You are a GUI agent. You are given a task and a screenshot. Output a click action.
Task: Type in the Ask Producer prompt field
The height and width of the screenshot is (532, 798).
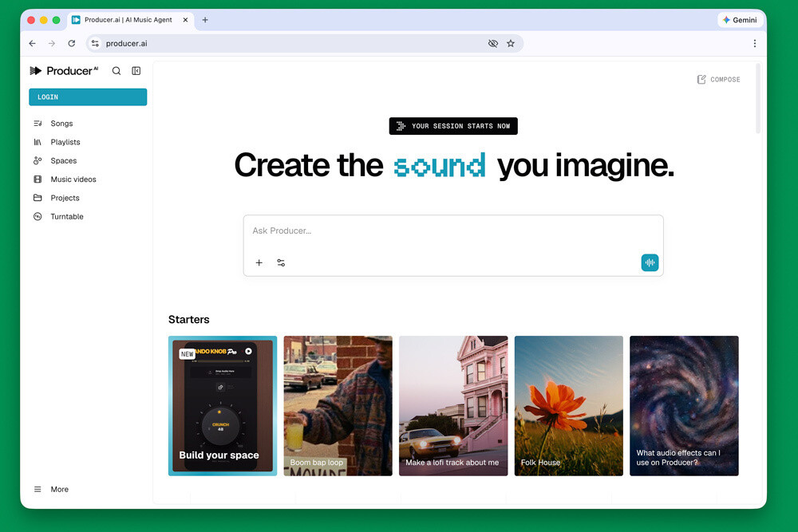point(452,231)
